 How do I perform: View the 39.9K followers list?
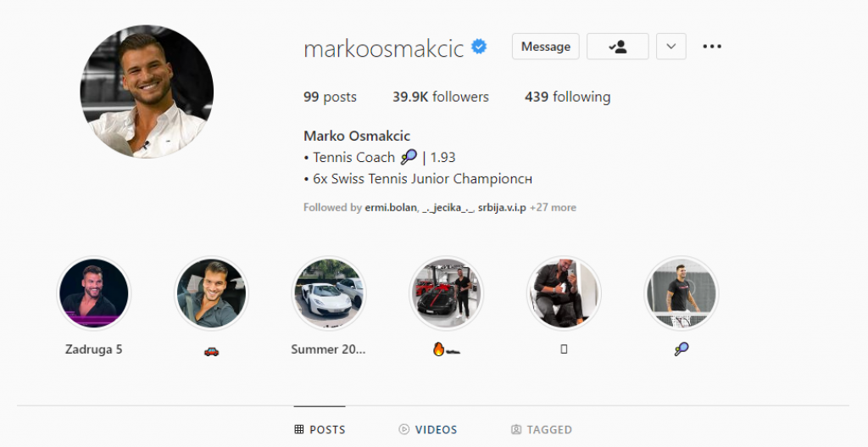point(441,97)
